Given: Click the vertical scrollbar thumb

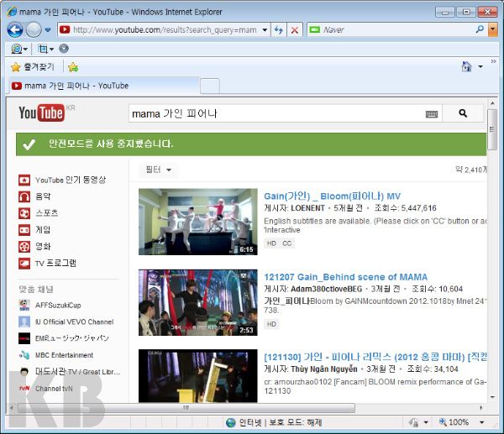Looking at the screenshot, I should click(x=492, y=129).
